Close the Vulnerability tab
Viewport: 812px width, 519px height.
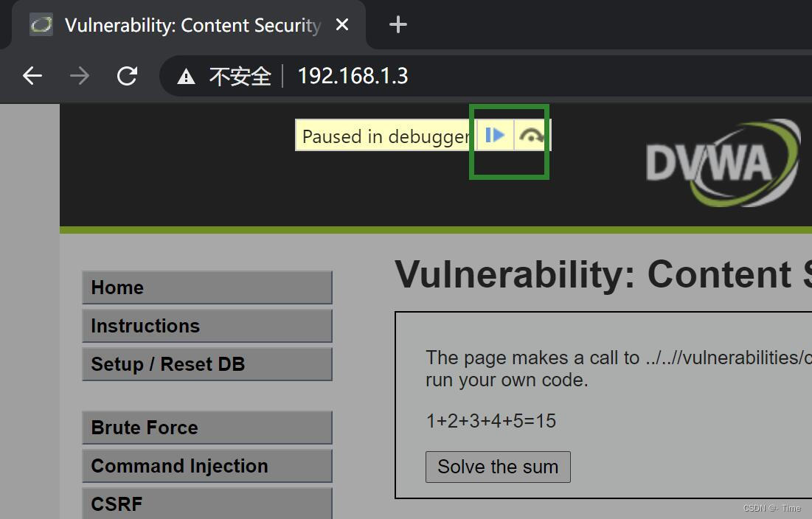[x=341, y=25]
